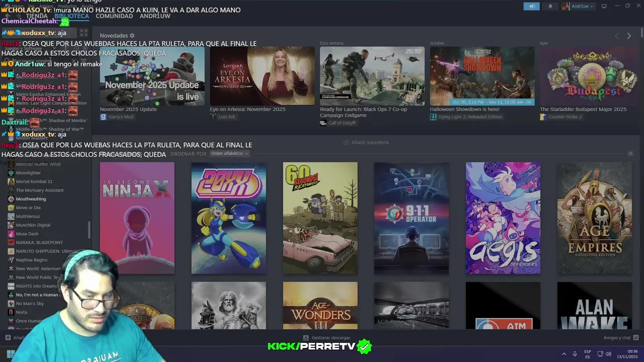Open ESP language indicator in taskbar
Image resolution: width=644 pixels, height=362 pixels.
point(588,354)
